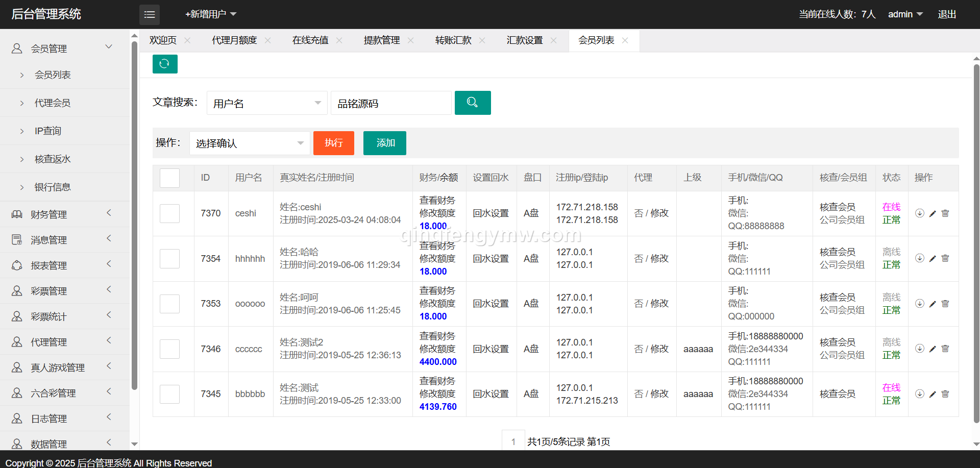Click the trash icon for user bbbbbb
Screen dimensions: 980x468
click(x=945, y=394)
